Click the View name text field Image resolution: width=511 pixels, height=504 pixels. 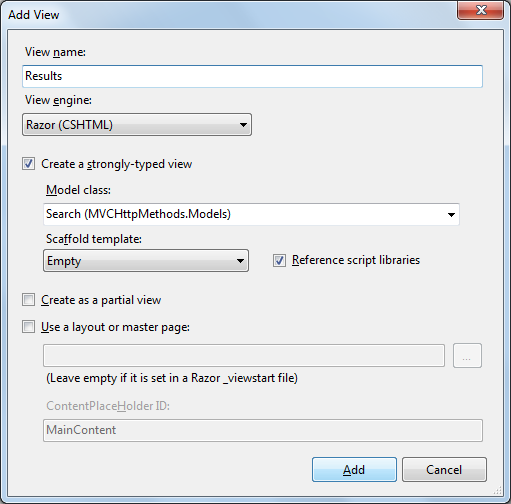(252, 76)
